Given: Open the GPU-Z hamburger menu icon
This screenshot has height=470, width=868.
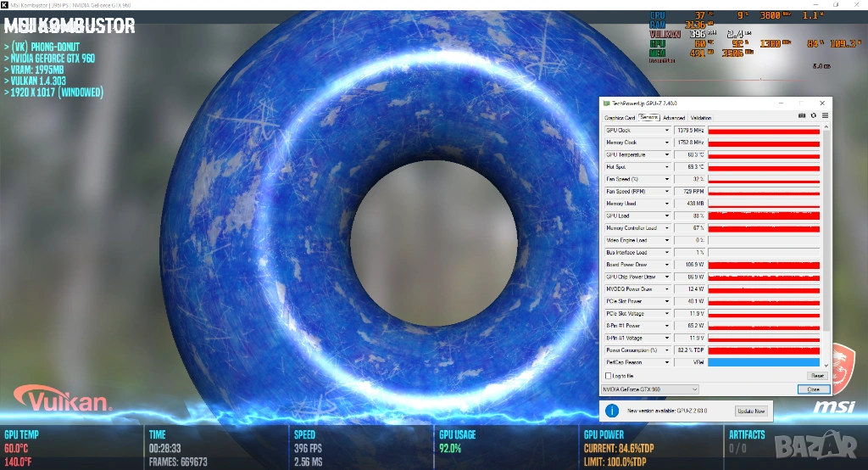Looking at the screenshot, I should click(825, 116).
